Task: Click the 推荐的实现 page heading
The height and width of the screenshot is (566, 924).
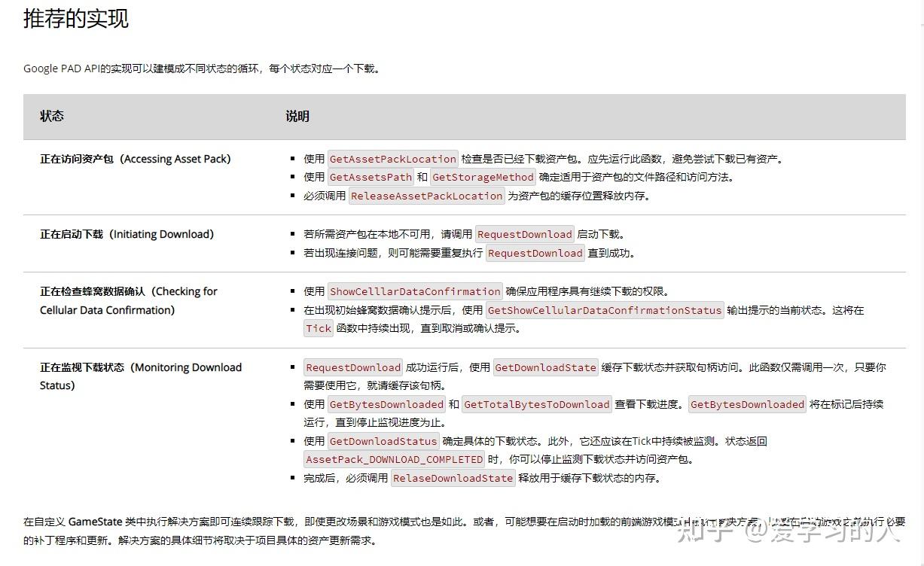Action: coord(75,19)
